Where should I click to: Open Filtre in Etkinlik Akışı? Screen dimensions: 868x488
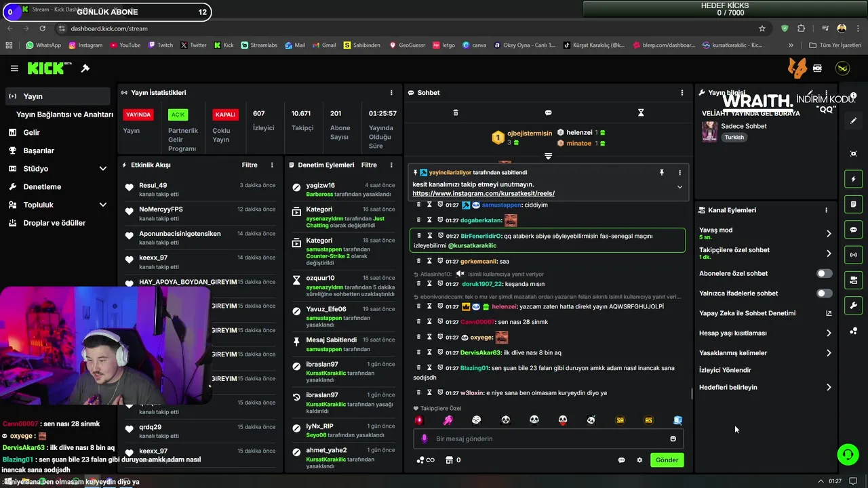(x=250, y=165)
